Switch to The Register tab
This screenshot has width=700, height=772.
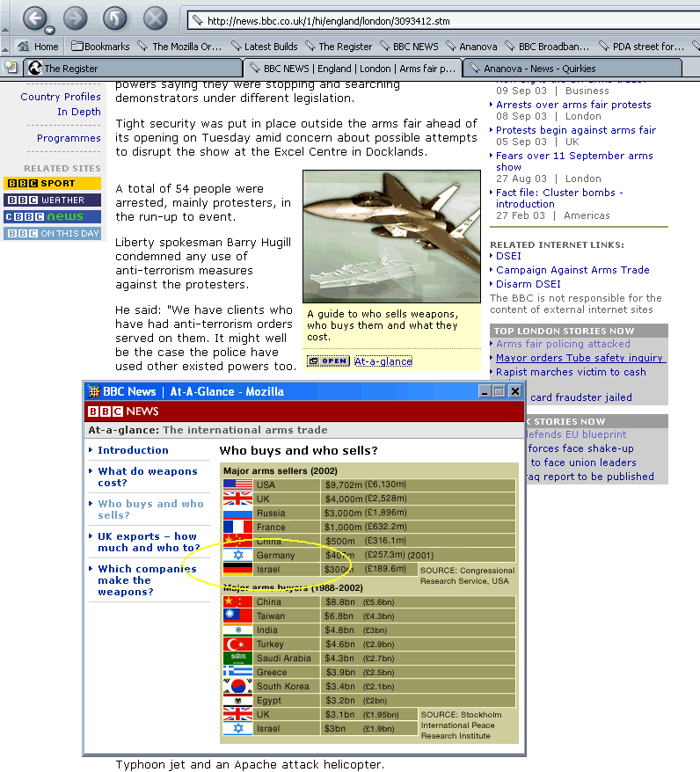click(133, 68)
